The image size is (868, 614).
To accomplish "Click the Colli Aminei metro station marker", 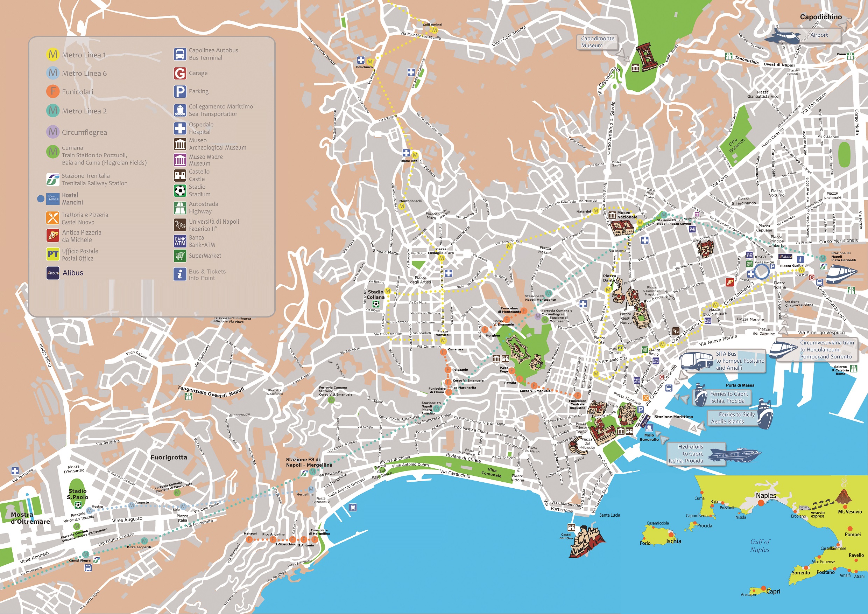I will pyautogui.click(x=435, y=30).
